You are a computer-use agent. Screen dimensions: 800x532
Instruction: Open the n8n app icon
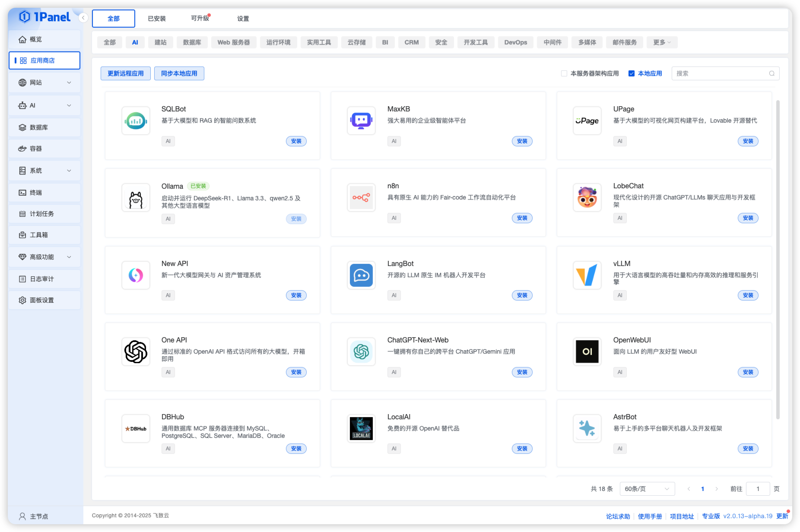pyautogui.click(x=362, y=198)
